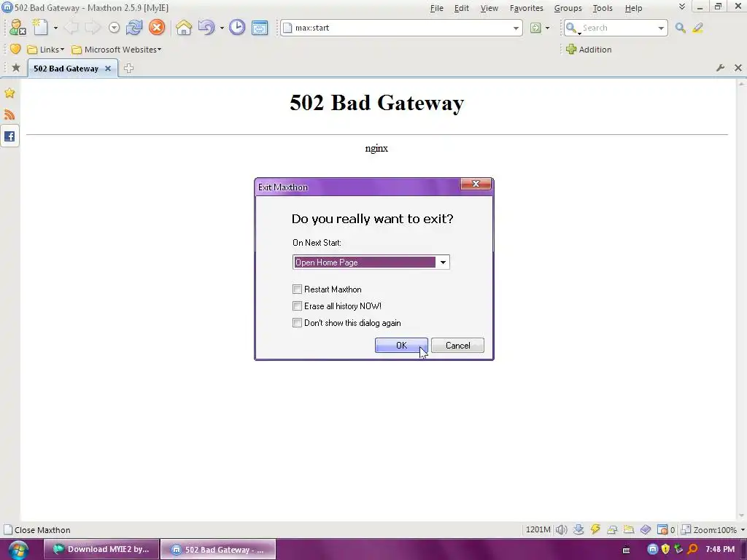
Task: Open the File menu
Action: click(436, 8)
